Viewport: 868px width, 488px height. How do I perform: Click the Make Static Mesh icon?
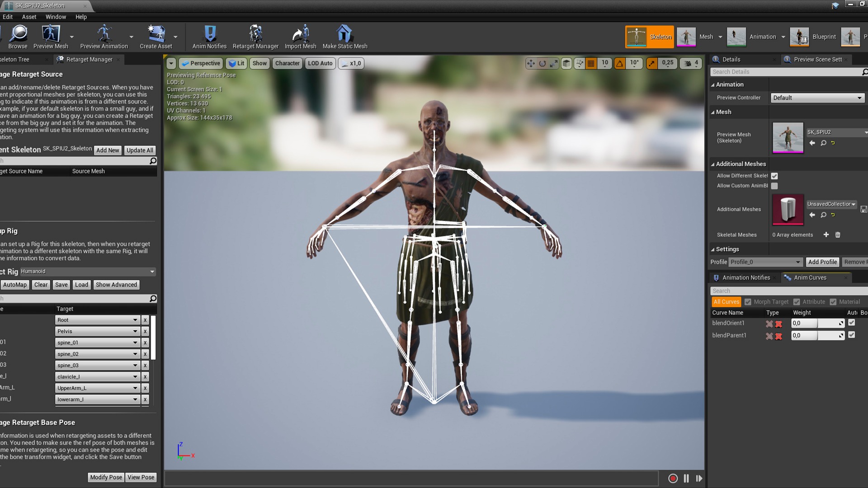click(344, 37)
